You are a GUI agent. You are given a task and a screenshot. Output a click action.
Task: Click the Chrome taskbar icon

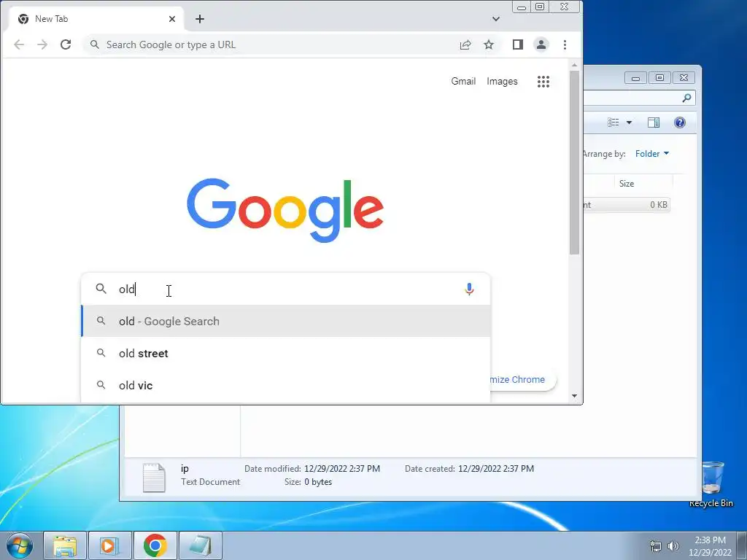(x=155, y=545)
